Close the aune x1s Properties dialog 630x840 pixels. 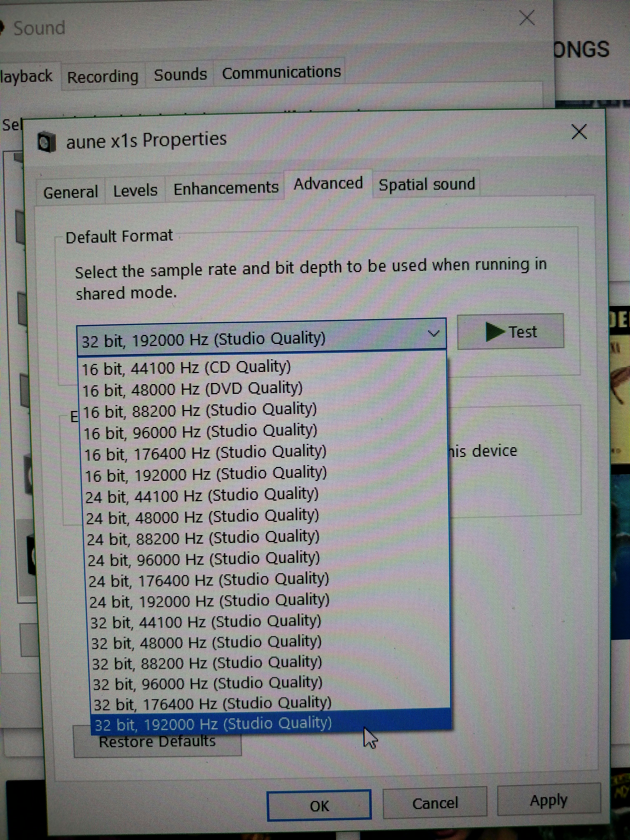pos(579,132)
